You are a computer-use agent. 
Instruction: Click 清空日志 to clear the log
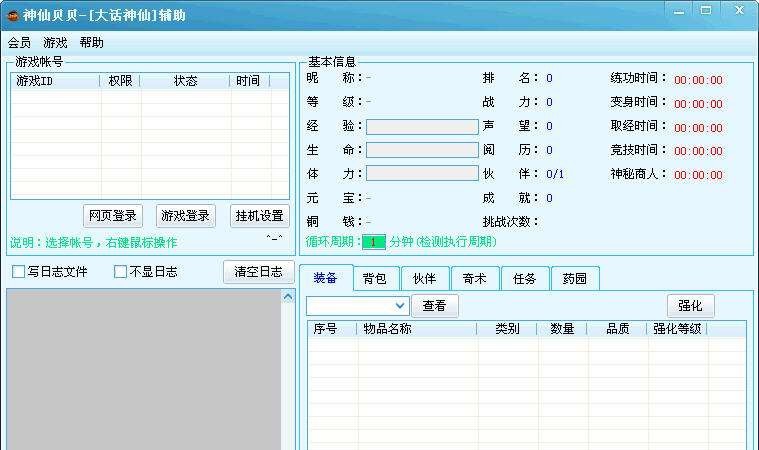(258, 272)
